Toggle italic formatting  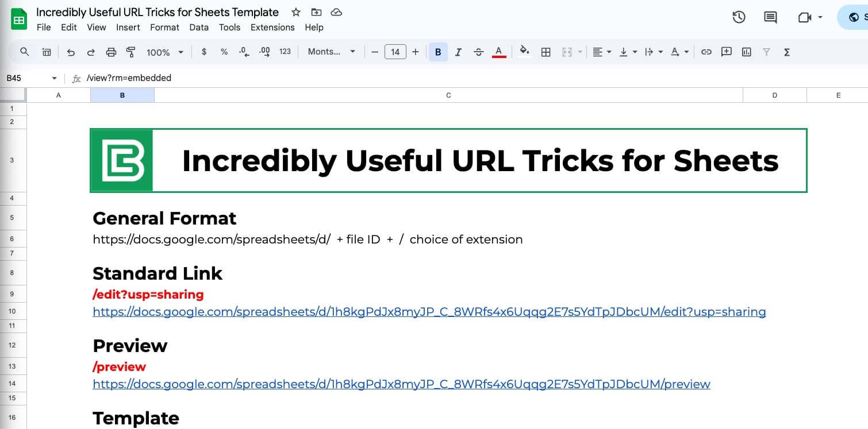[458, 52]
